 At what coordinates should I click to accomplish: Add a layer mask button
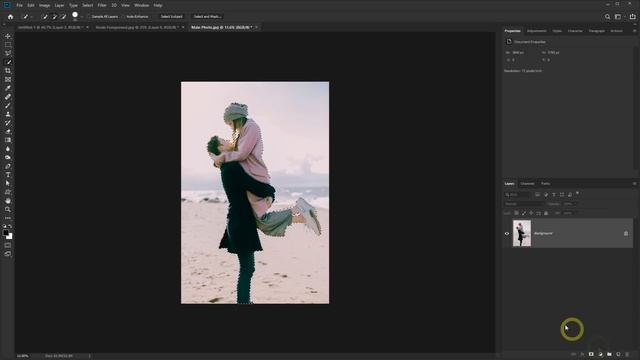click(x=591, y=354)
